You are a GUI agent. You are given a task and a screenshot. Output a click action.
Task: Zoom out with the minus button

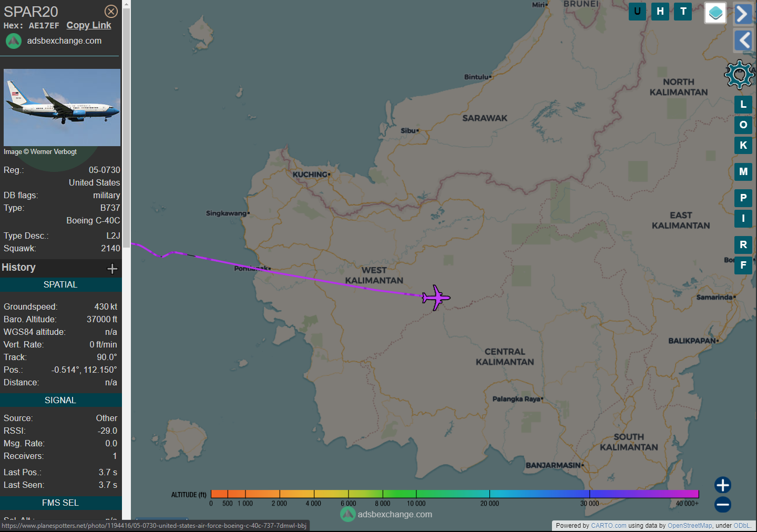click(723, 505)
